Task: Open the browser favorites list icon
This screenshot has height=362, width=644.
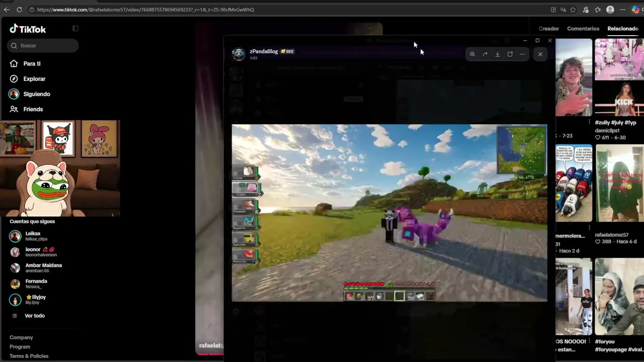Action: point(598,10)
